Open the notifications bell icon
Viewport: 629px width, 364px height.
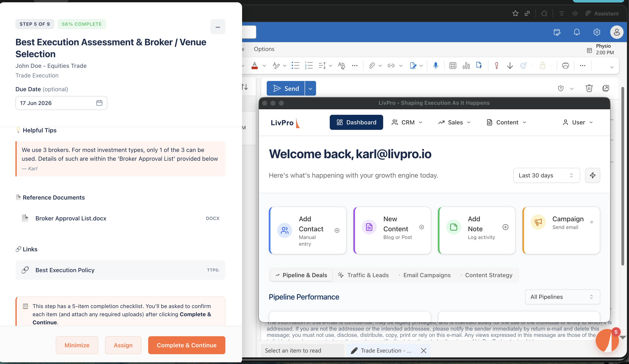coord(577,32)
